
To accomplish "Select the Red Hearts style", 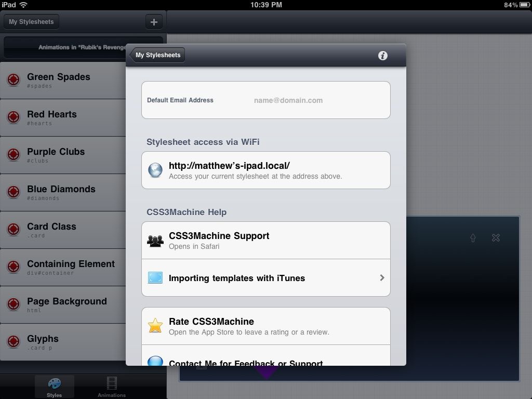I will [63, 118].
